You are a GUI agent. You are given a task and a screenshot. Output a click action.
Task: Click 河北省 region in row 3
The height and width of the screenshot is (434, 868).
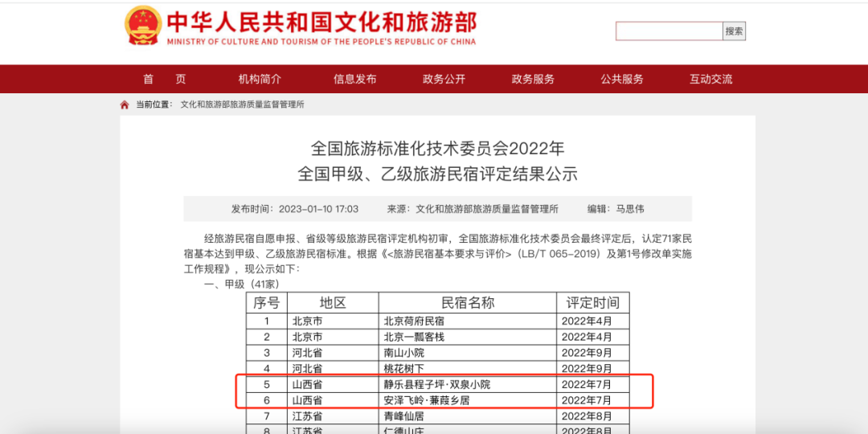click(307, 353)
